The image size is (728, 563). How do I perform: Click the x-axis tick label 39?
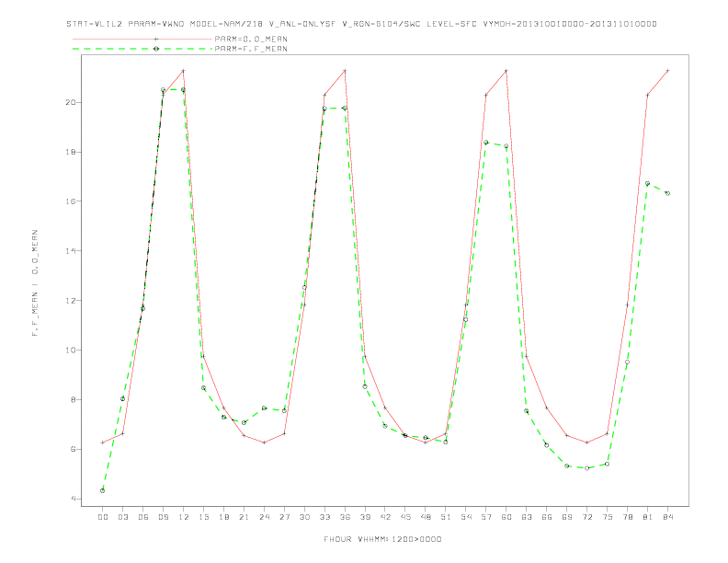(365, 517)
